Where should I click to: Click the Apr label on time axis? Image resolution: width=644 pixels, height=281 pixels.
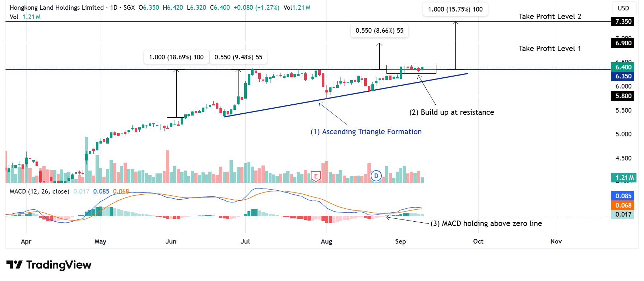26,241
